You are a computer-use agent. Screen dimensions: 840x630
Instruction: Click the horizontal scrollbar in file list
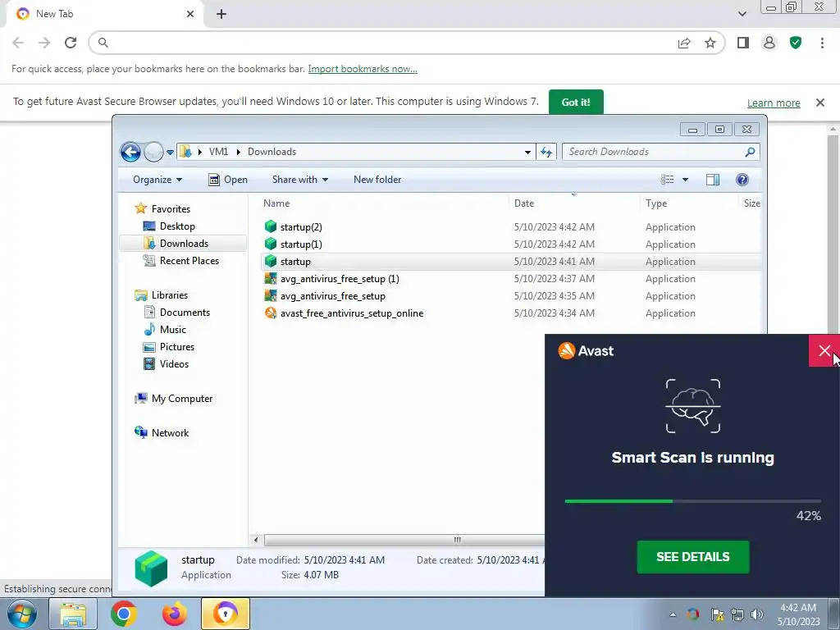point(404,540)
